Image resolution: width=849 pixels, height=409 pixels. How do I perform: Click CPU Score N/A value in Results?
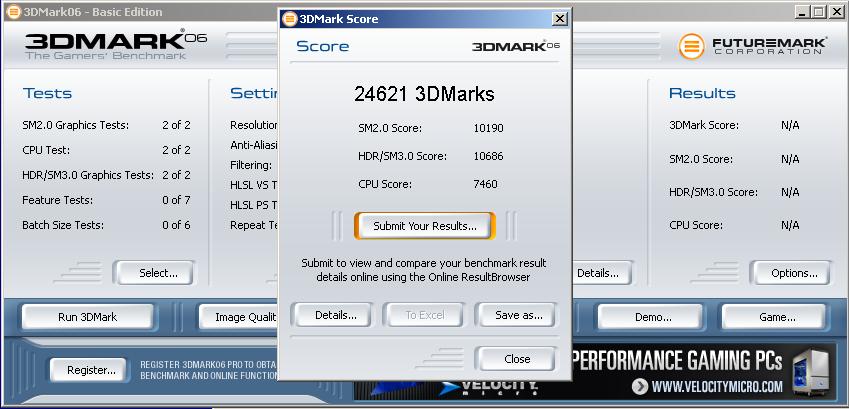790,225
